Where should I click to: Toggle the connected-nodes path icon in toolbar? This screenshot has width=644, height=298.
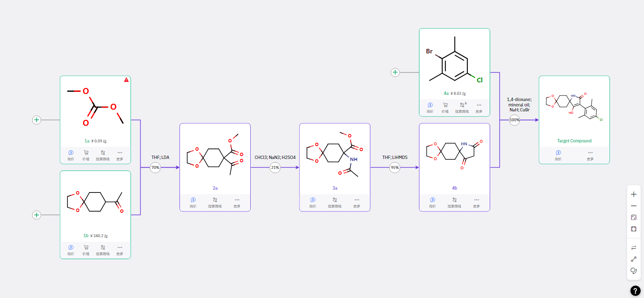[x=634, y=259]
